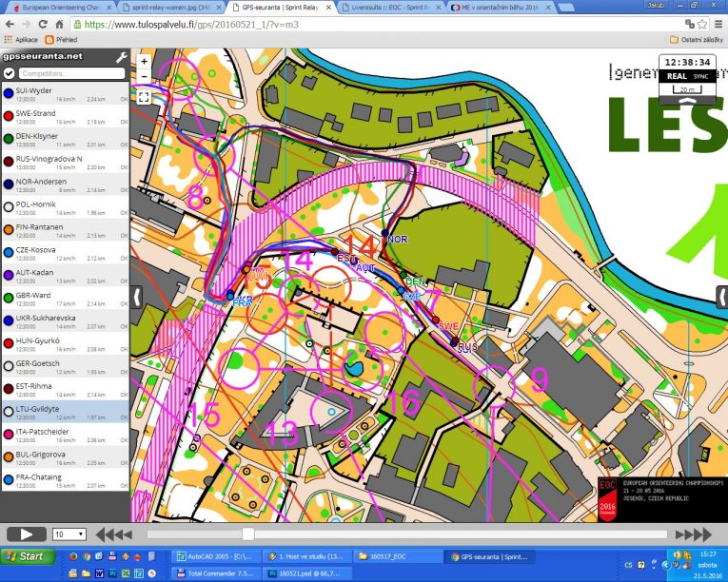Switch to ME v orientačním běhu tab

[x=501, y=8]
